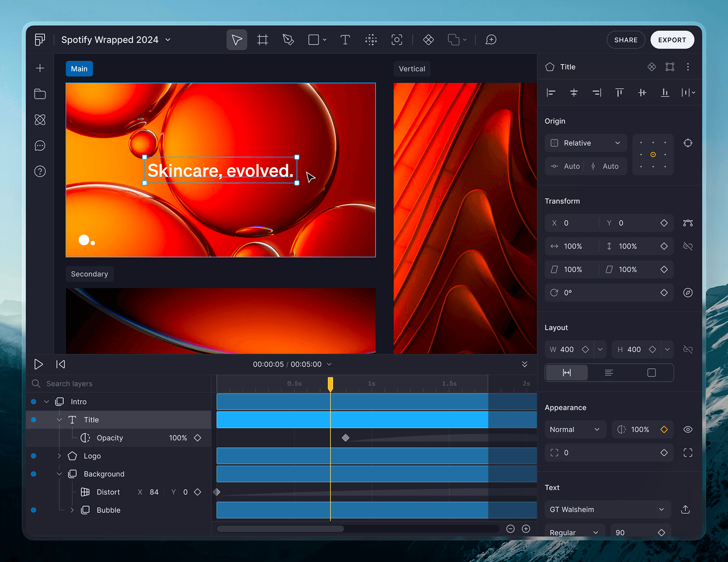This screenshot has width=728, height=562.
Task: Click the boolean shapes tool icon
Action: coord(453,40)
